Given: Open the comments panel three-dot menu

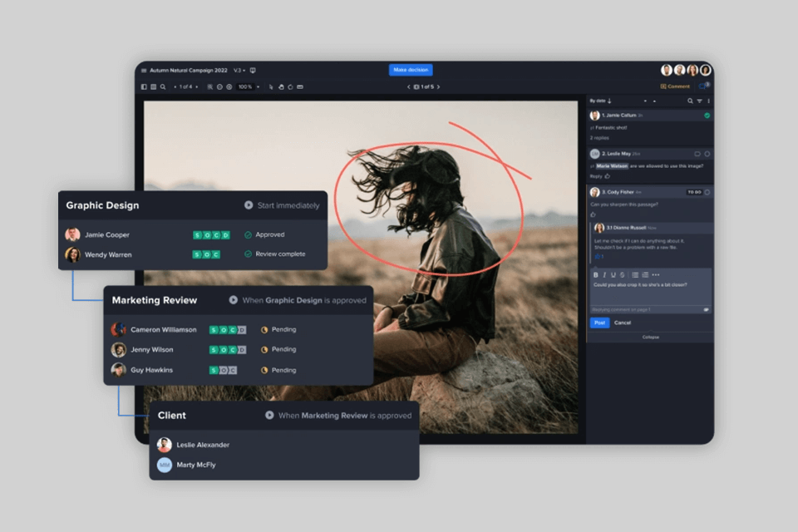Looking at the screenshot, I should tap(708, 101).
